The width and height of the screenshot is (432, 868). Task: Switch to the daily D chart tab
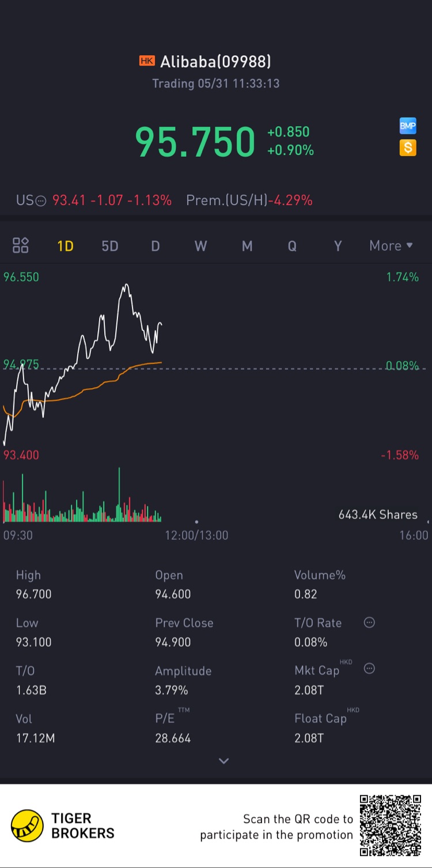156,246
